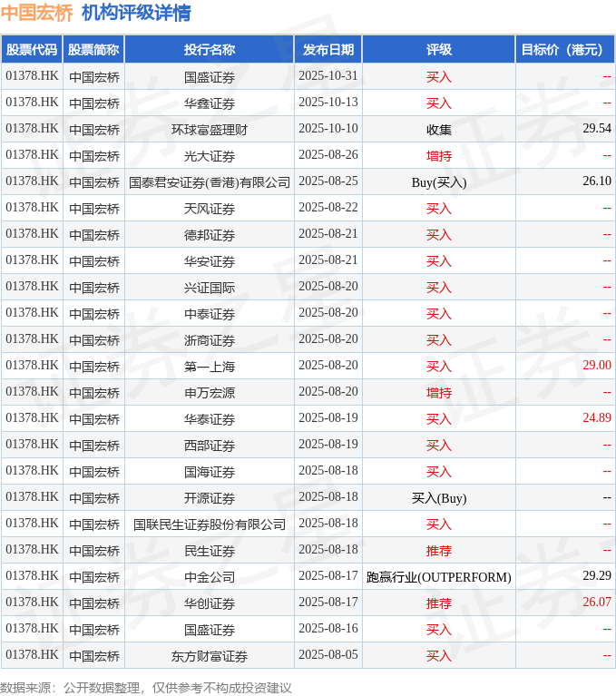The height and width of the screenshot is (696, 616).
Task: Click the target price 24.89
Action: (x=597, y=417)
